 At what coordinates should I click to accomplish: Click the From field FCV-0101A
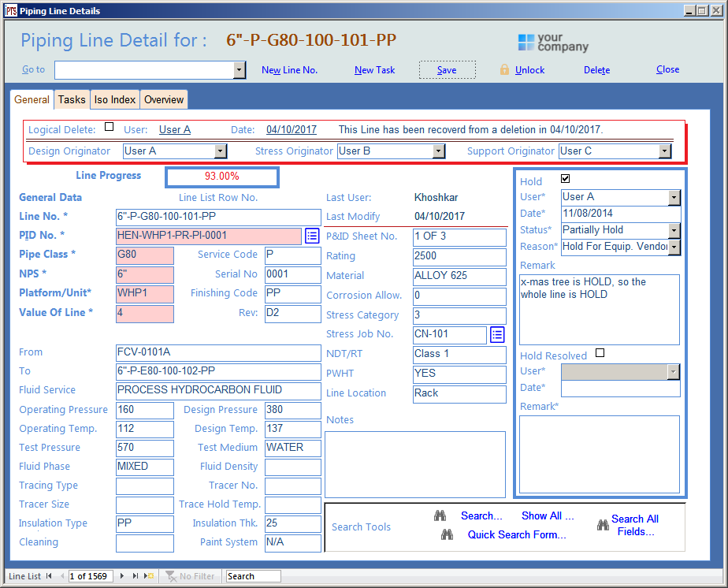pos(218,352)
